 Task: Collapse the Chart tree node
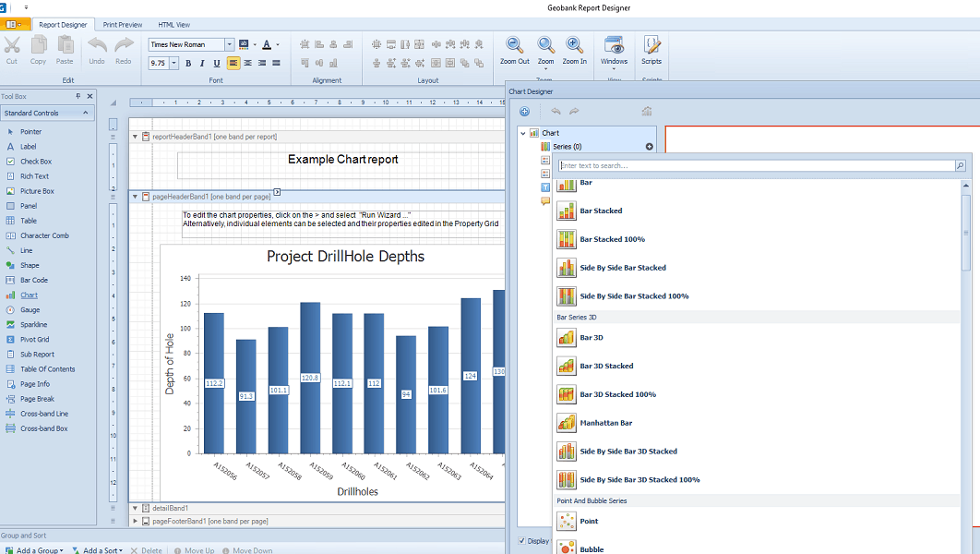[523, 133]
